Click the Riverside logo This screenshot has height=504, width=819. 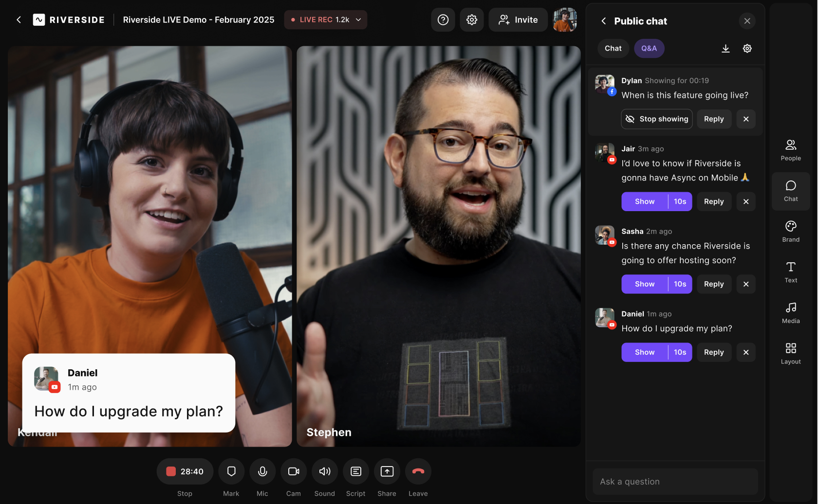pyautogui.click(x=69, y=19)
